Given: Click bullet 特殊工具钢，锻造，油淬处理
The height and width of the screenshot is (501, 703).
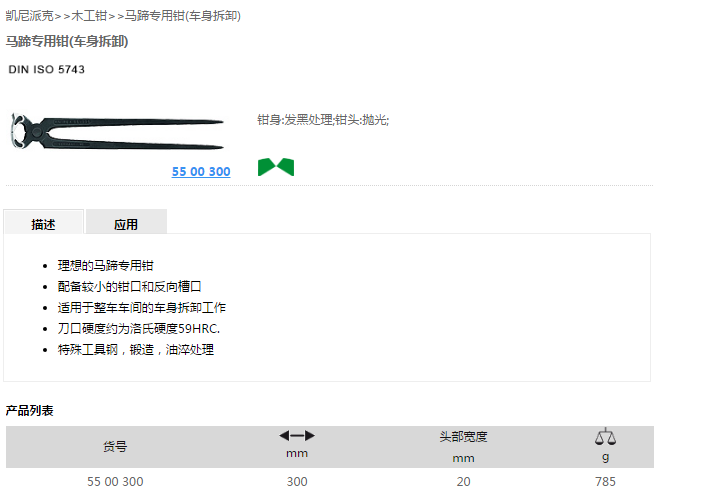Looking at the screenshot, I should pyautogui.click(x=136, y=350).
